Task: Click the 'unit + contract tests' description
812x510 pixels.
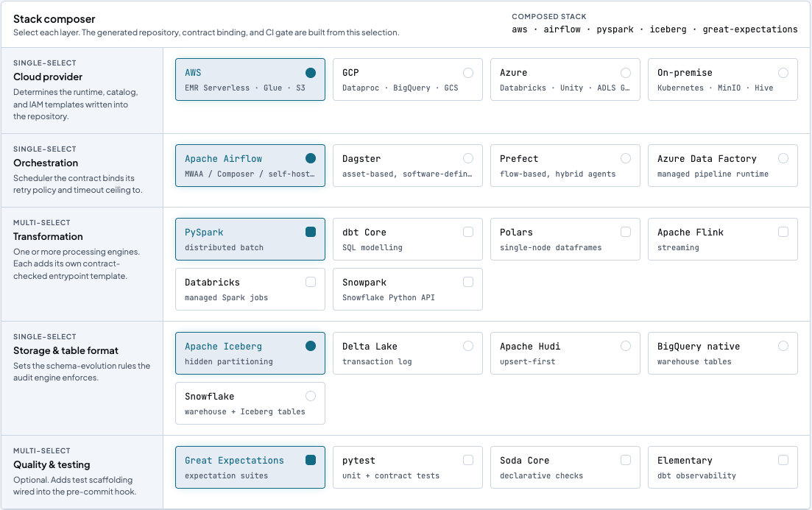Action: pyautogui.click(x=391, y=475)
